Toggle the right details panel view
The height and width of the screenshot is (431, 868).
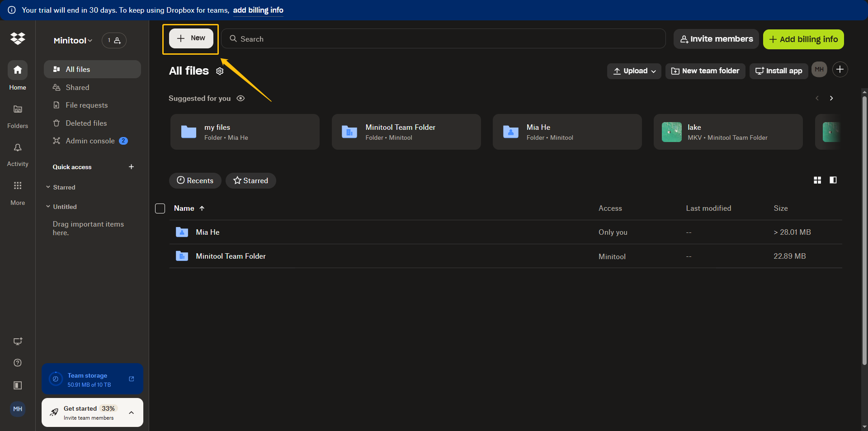(833, 180)
